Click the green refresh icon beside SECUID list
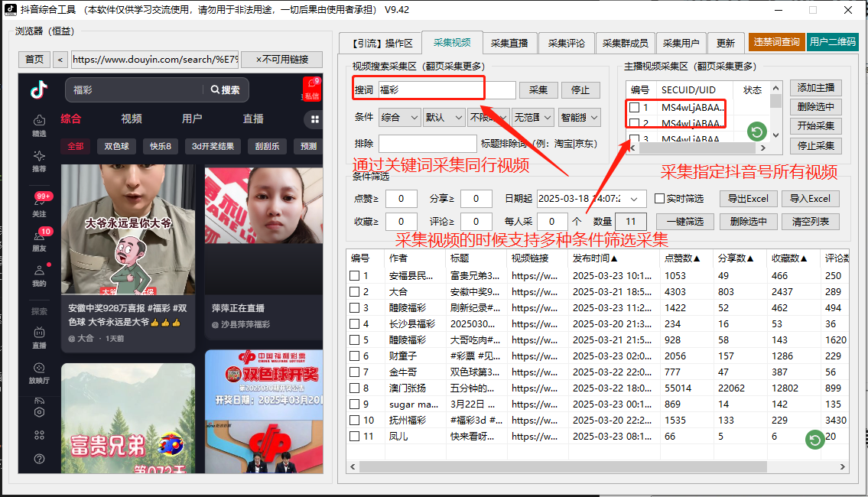Image resolution: width=868 pixels, height=497 pixels. [x=756, y=132]
